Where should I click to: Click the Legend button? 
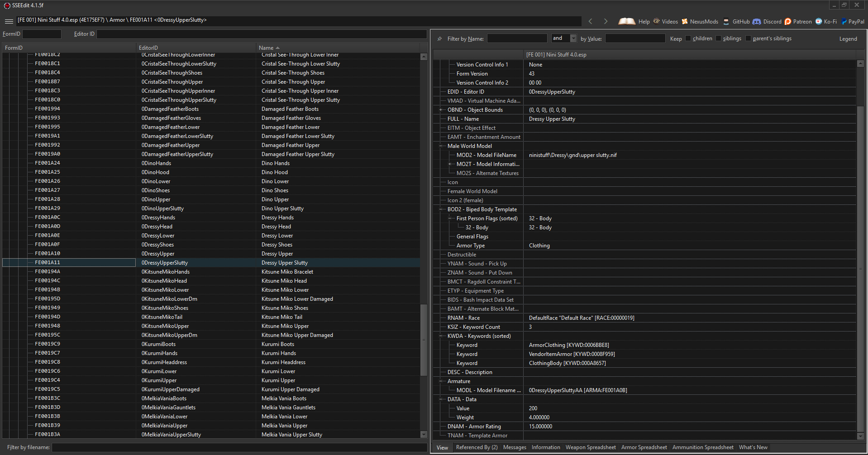point(848,39)
